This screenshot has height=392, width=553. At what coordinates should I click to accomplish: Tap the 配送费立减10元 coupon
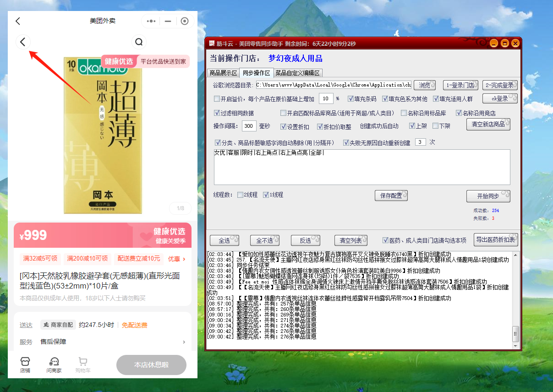[139, 259]
